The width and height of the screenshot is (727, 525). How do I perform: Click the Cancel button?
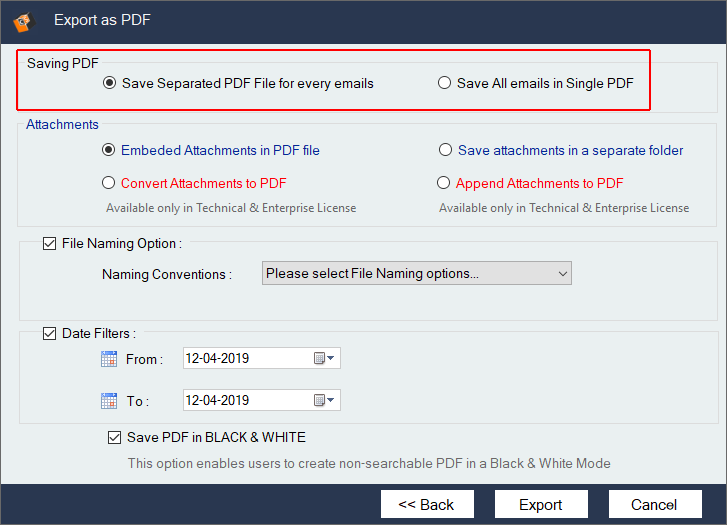(656, 504)
